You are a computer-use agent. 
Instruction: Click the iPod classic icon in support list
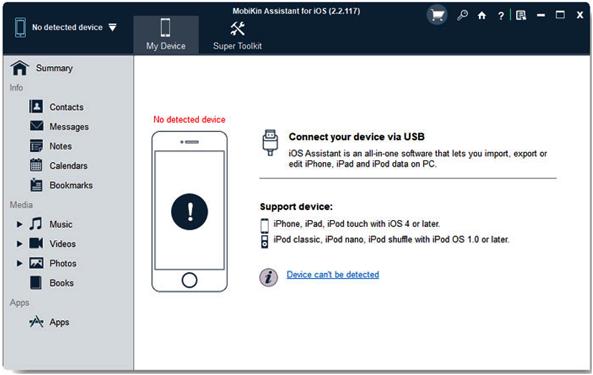tap(265, 241)
